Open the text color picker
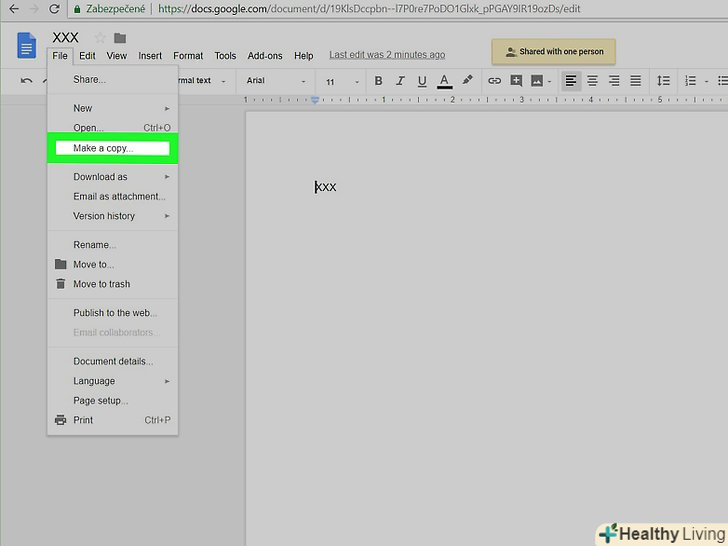Screen dimensions: 728x546 click(x=445, y=81)
